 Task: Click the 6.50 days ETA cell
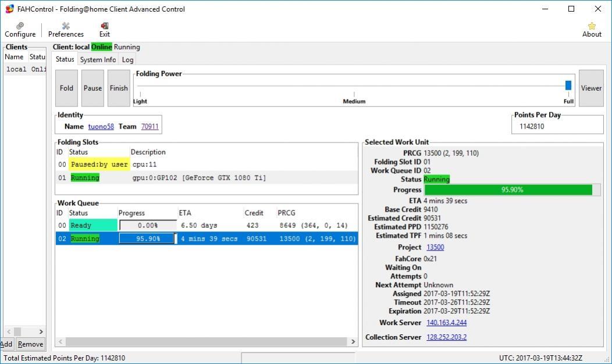pos(199,226)
